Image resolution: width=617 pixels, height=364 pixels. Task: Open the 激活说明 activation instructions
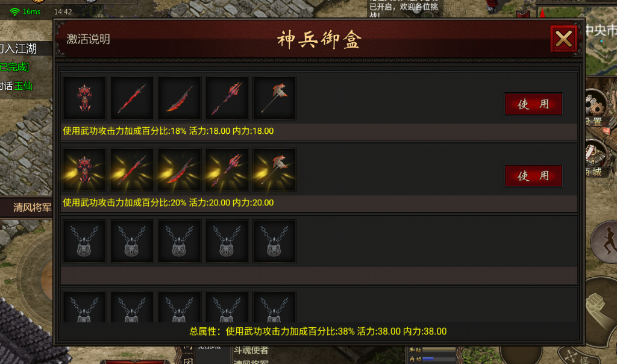(88, 39)
